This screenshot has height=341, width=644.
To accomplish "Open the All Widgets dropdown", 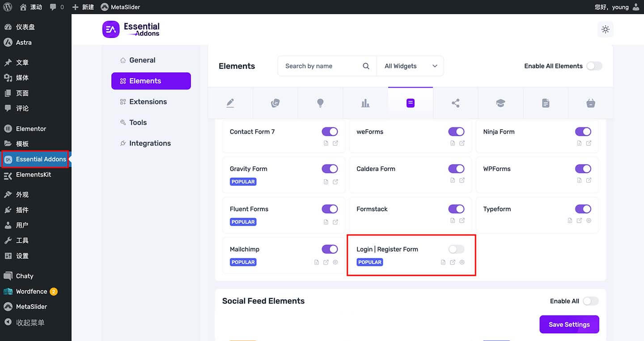I will click(410, 66).
